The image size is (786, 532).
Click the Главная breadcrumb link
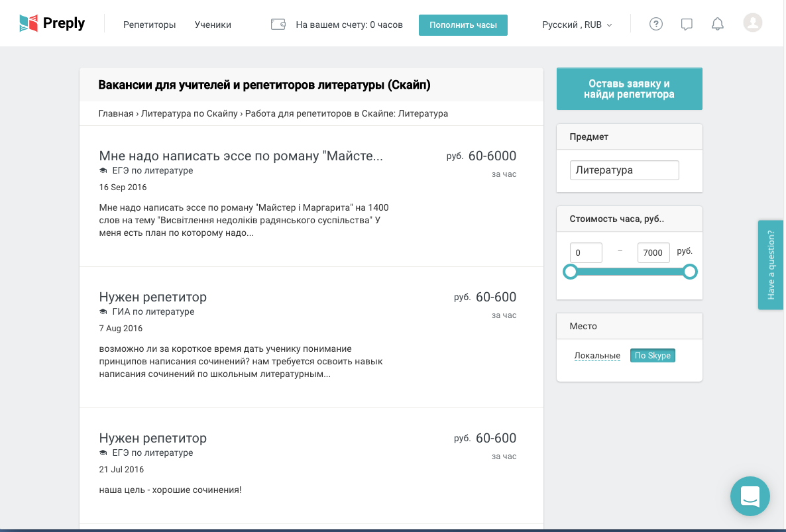pos(116,113)
